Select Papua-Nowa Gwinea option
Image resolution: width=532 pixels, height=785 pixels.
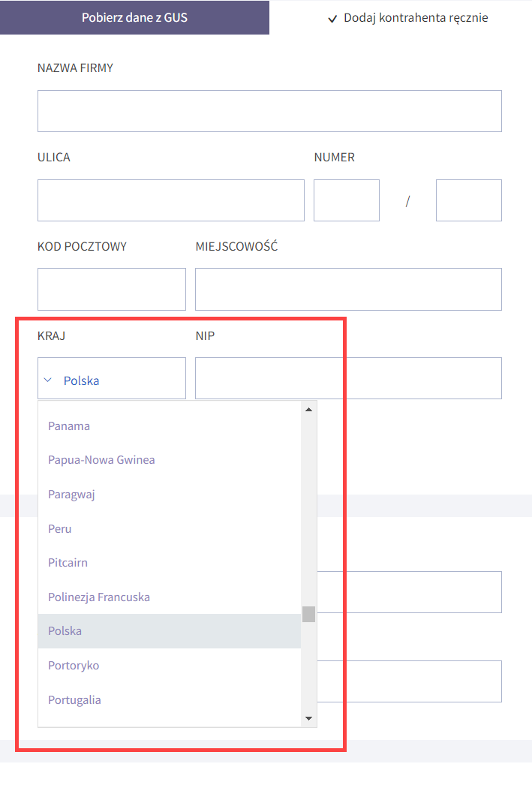pyautogui.click(x=101, y=460)
